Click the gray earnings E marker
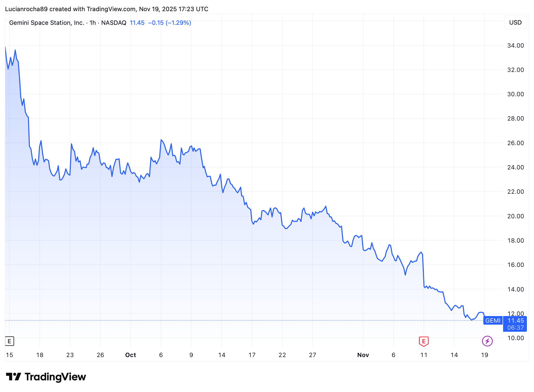This screenshot has width=534, height=392. click(x=10, y=341)
